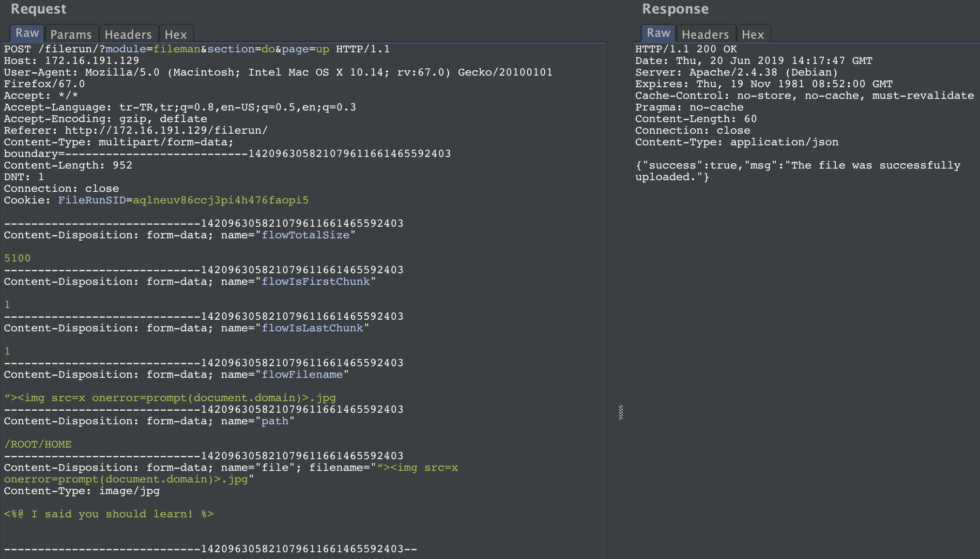Click the flowFilename parameter name
This screenshot has height=559, width=980.
[302, 374]
